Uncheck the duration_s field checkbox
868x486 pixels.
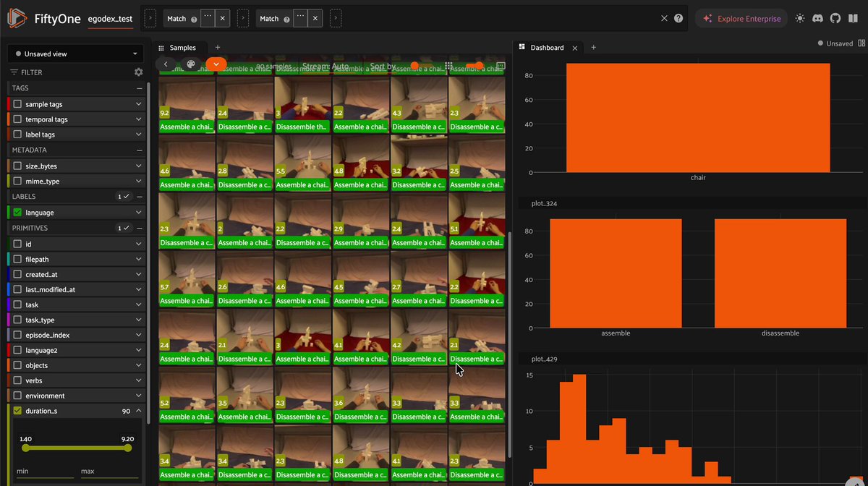click(17, 411)
